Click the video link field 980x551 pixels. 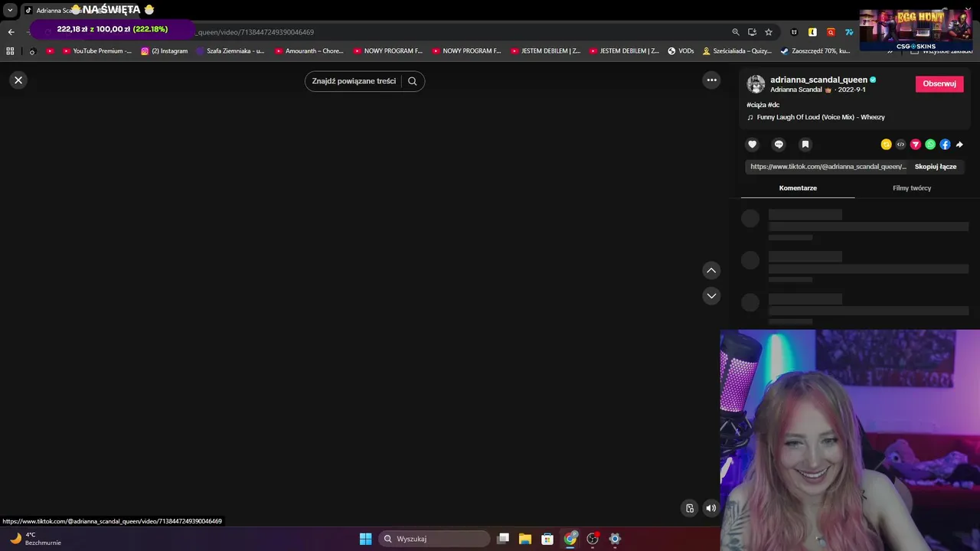[x=828, y=167]
